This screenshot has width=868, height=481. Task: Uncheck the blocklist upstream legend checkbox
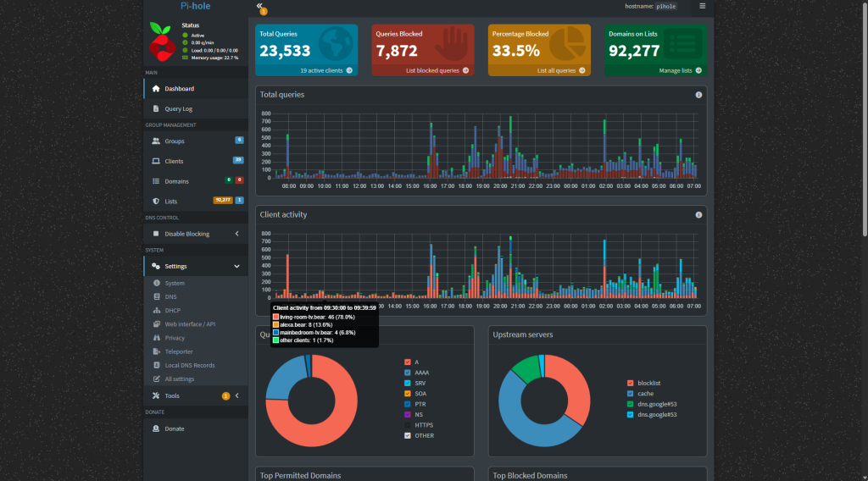(629, 383)
